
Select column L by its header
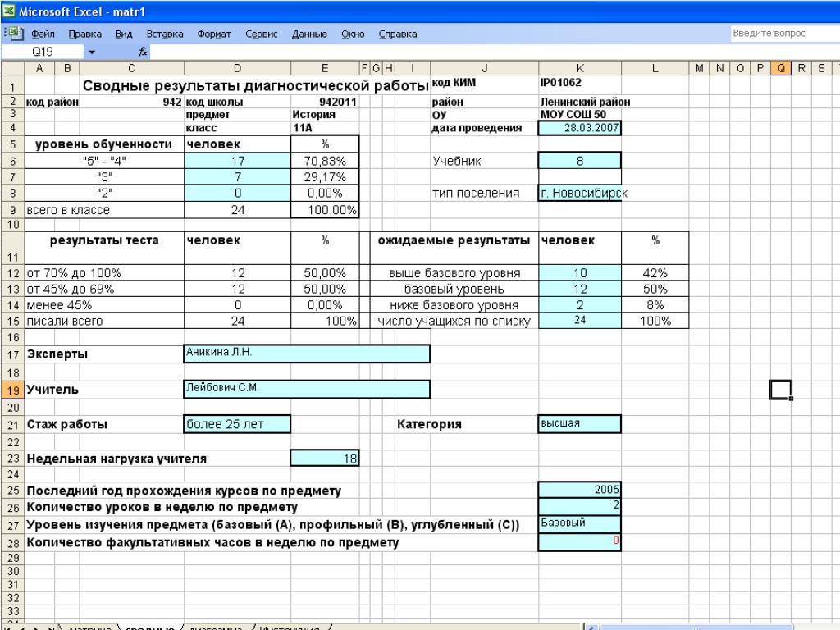(655, 68)
